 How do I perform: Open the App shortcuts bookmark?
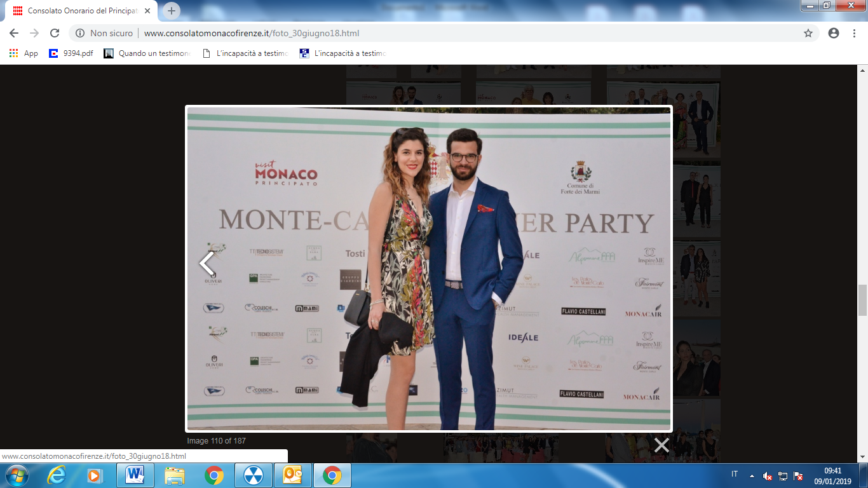point(24,53)
